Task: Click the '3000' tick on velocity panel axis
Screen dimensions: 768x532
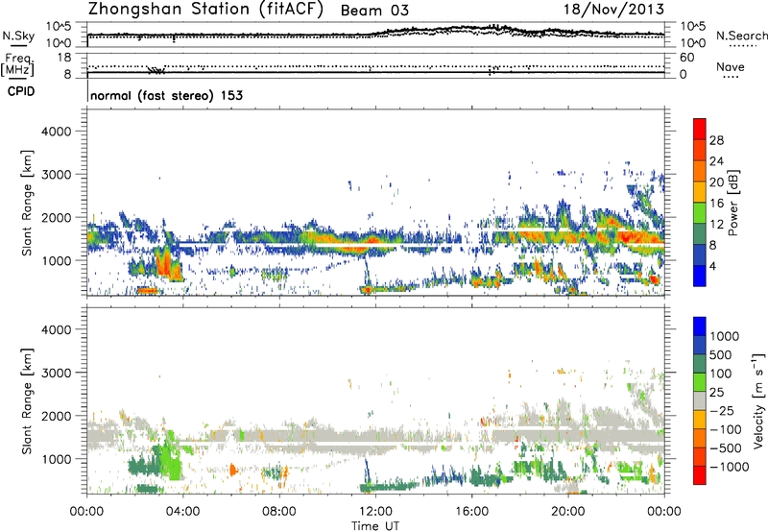Action: coord(57,373)
